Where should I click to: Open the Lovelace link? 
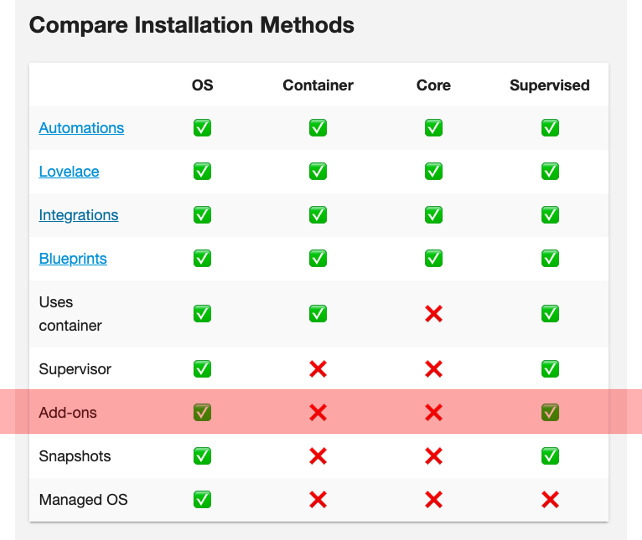coord(69,172)
